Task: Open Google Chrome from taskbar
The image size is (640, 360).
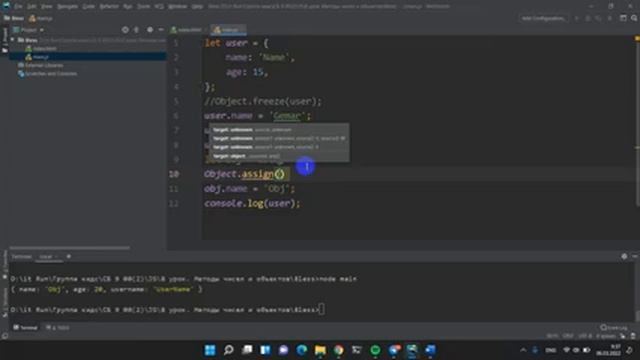Action: (338, 350)
